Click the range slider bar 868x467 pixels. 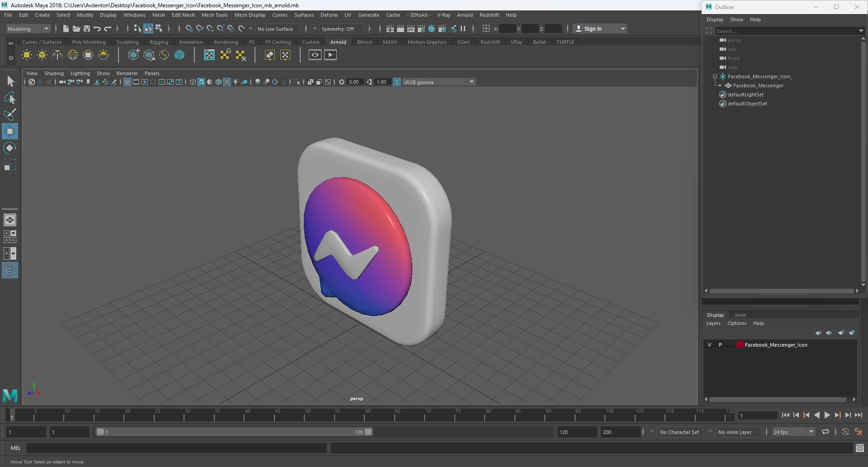[x=234, y=432]
